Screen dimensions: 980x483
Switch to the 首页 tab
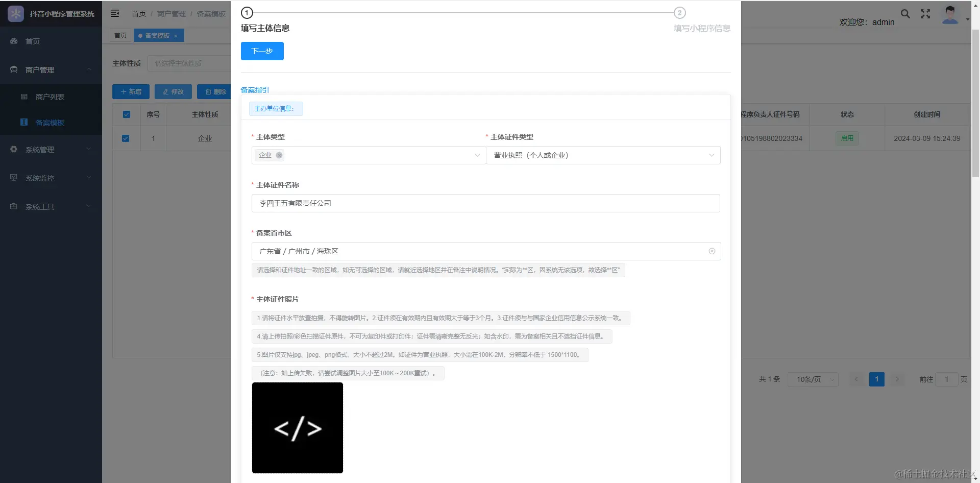pyautogui.click(x=120, y=36)
